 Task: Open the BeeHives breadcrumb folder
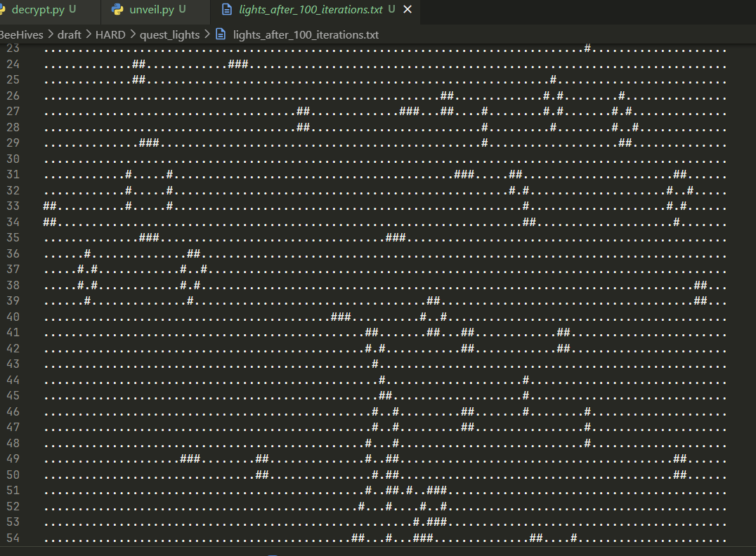pyautogui.click(x=21, y=34)
